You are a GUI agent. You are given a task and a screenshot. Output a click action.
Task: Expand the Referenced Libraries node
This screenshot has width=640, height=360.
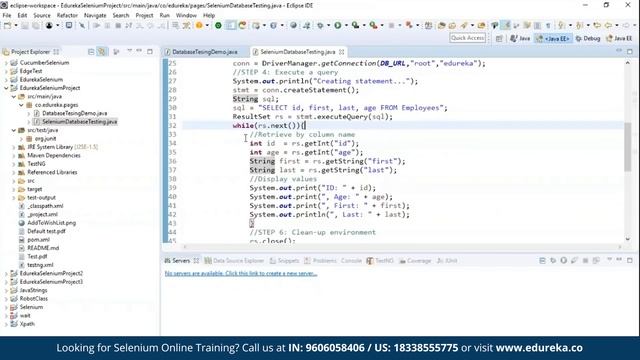point(13,172)
